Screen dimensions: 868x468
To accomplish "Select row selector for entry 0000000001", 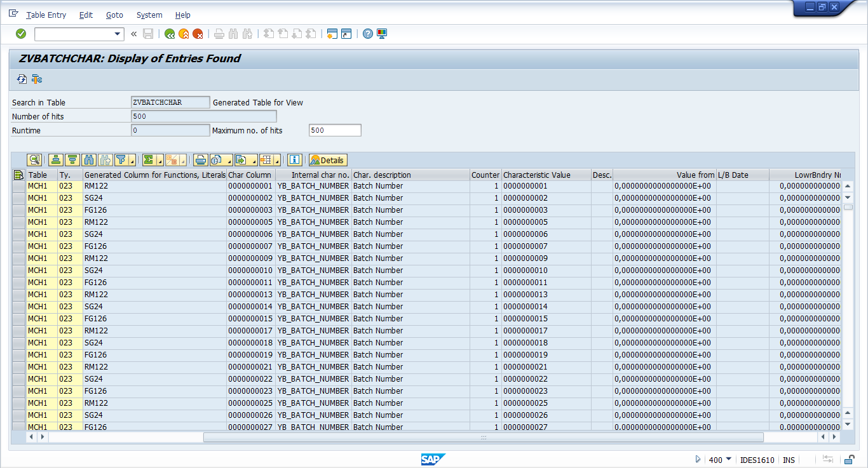I will (x=18, y=186).
